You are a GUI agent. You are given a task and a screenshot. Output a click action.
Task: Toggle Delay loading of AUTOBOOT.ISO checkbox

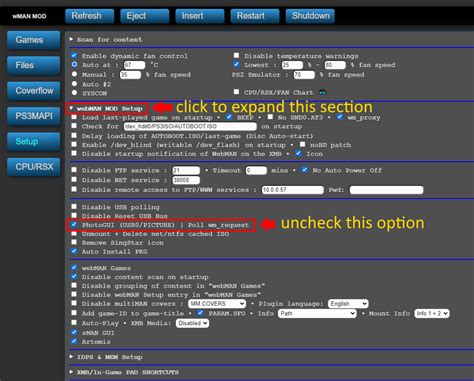tap(74, 136)
